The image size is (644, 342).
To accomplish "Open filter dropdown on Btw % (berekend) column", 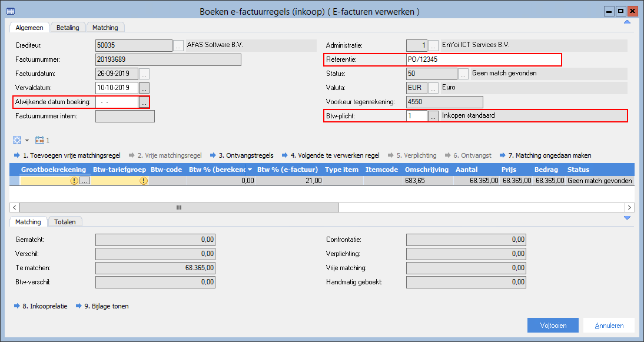I will 250,170.
